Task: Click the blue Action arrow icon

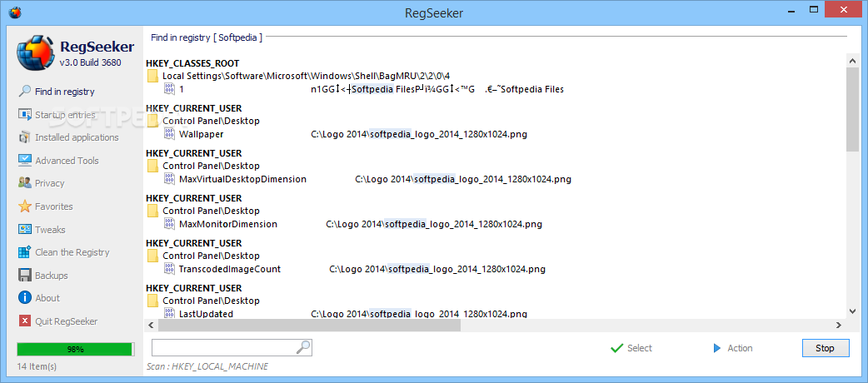Action: tap(717, 348)
